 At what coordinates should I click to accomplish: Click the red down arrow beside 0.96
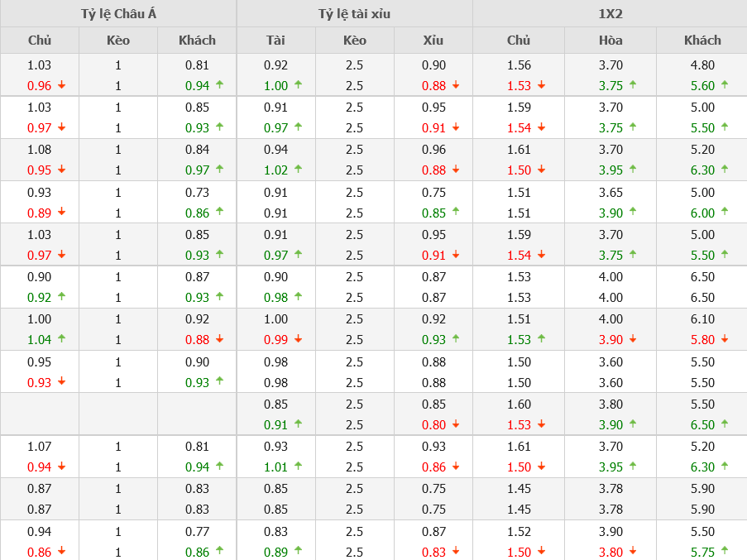[x=61, y=85]
